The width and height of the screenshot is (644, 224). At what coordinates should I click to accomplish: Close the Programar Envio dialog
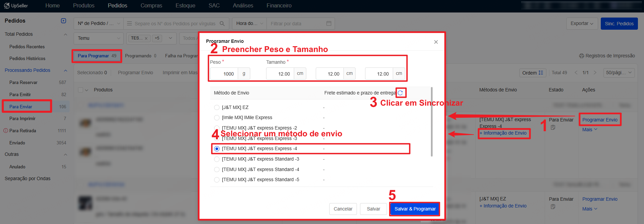(436, 42)
